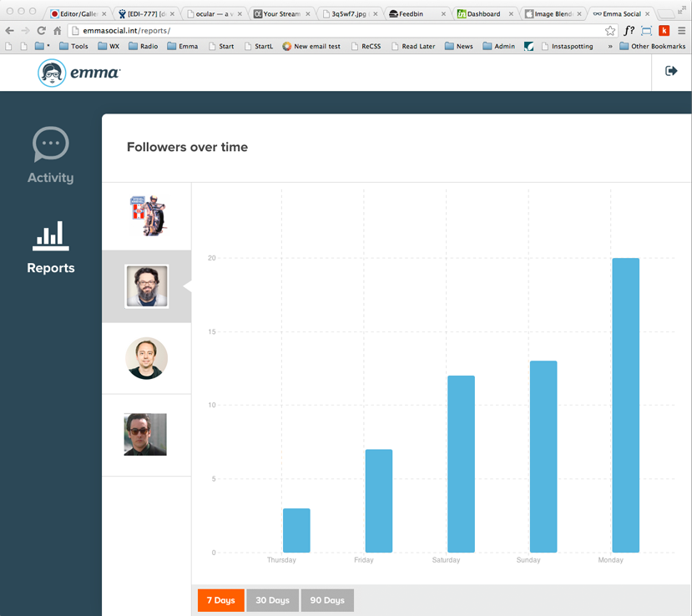The width and height of the screenshot is (692, 616).
Task: Switch chart to 90 Days
Action: (x=327, y=600)
